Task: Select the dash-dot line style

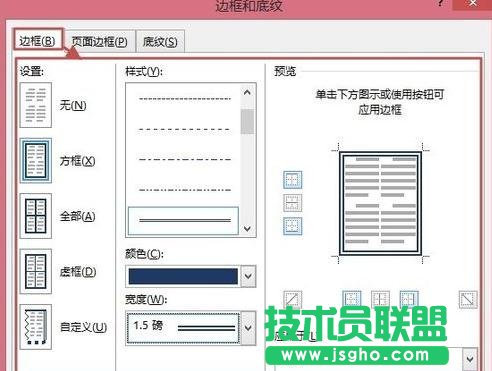Action: point(185,159)
